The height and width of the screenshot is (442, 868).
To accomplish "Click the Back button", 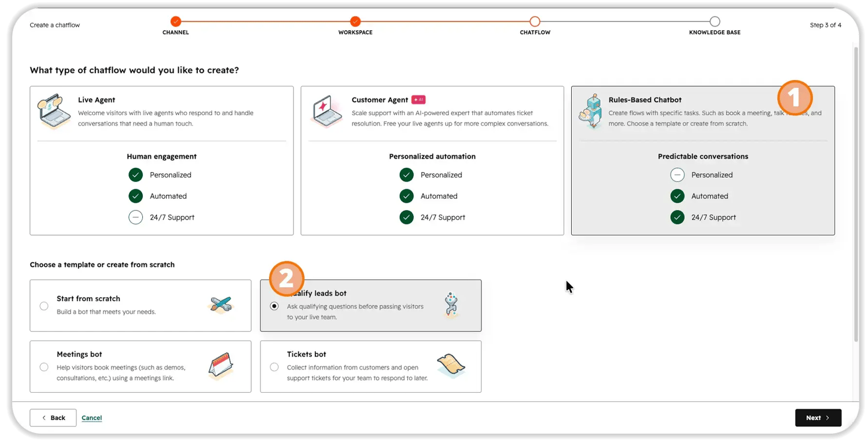I will [x=53, y=418].
